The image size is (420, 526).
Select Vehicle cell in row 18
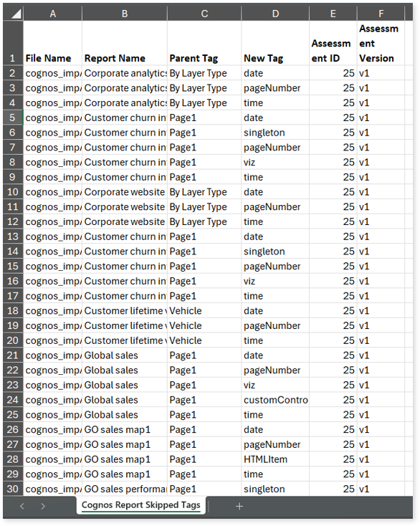(204, 310)
